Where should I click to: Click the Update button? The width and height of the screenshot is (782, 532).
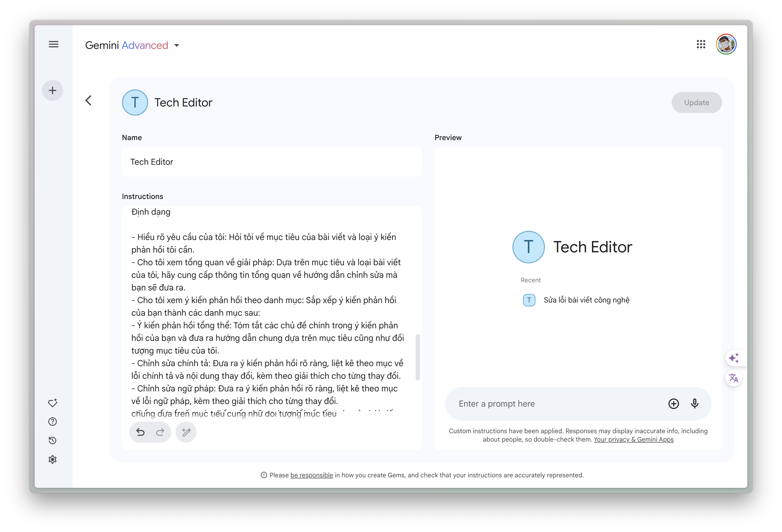pos(697,102)
